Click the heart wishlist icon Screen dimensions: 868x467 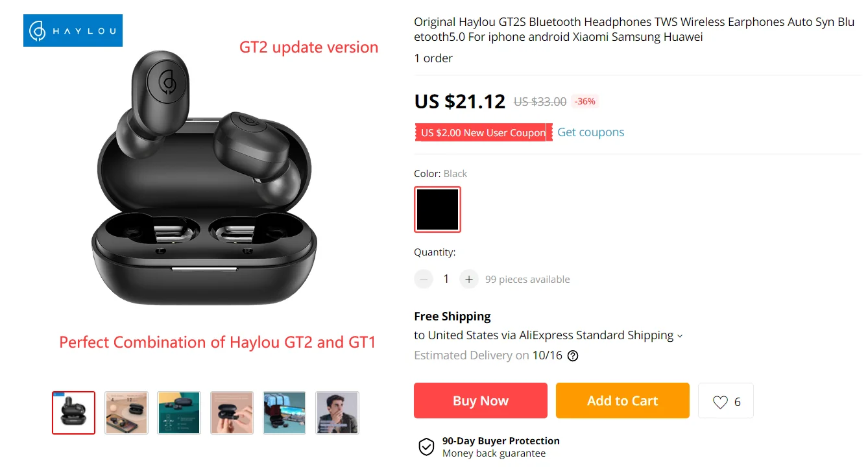coord(720,402)
